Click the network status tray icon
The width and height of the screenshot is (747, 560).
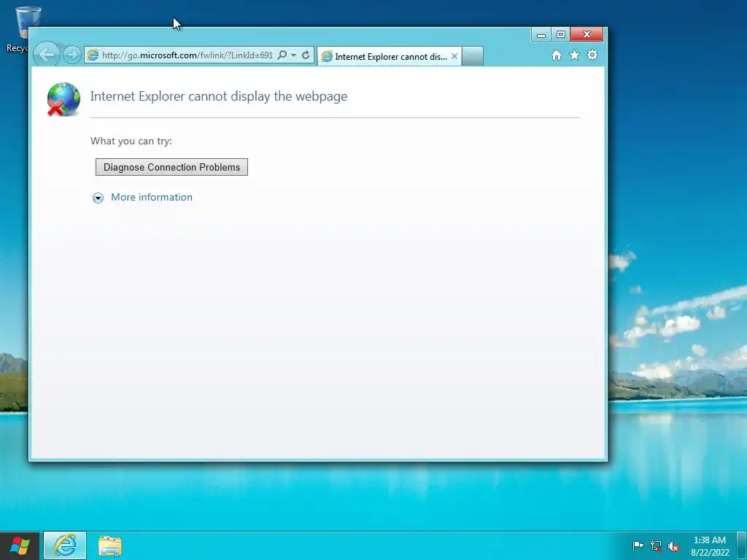(656, 545)
